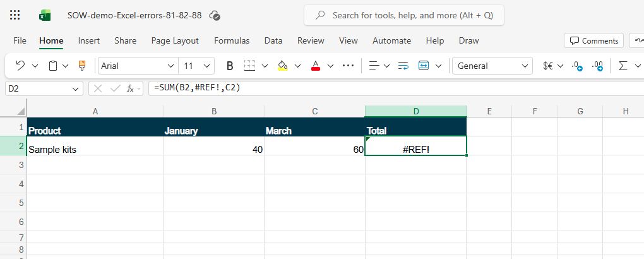Open the Paste dropdown arrow

click(x=65, y=66)
